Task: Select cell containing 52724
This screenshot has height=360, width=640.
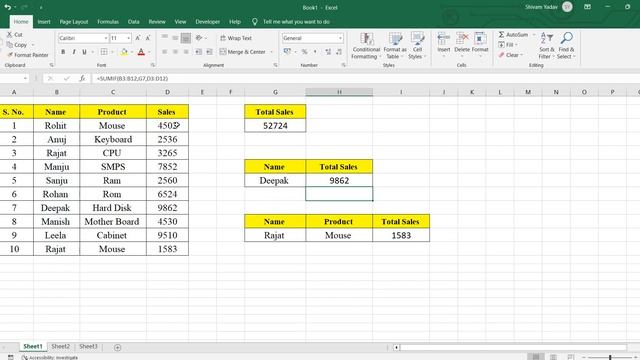Action: pos(275,126)
